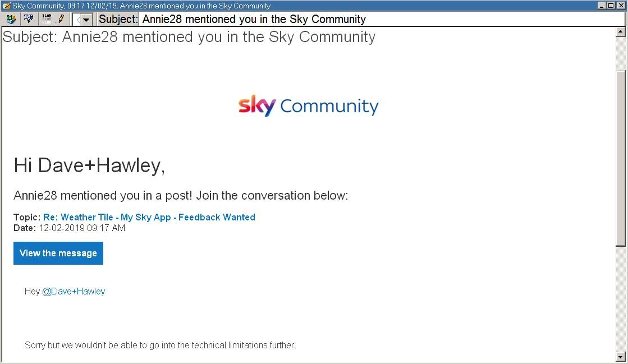Click the View the message button
The image size is (628, 364).
(58, 253)
